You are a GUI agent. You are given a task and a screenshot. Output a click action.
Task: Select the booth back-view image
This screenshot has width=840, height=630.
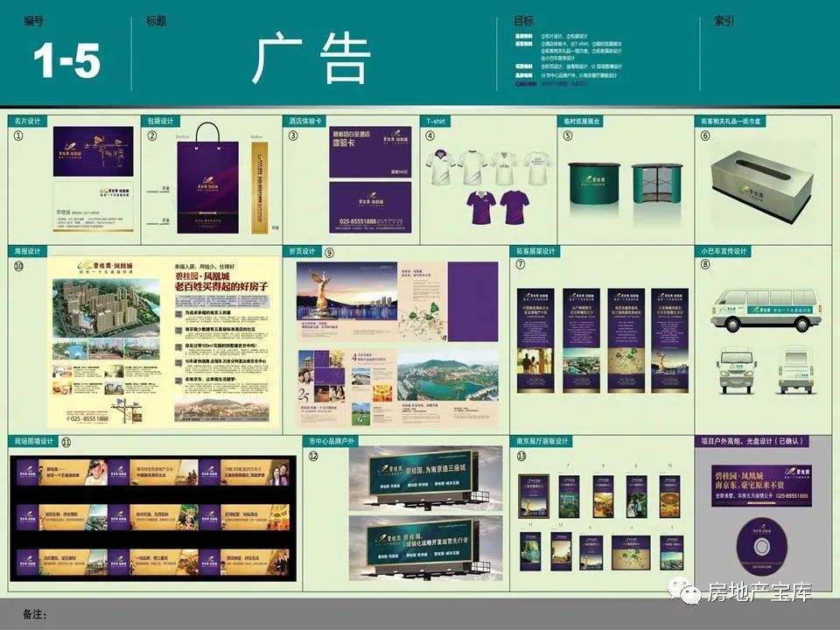pyautogui.click(x=658, y=184)
